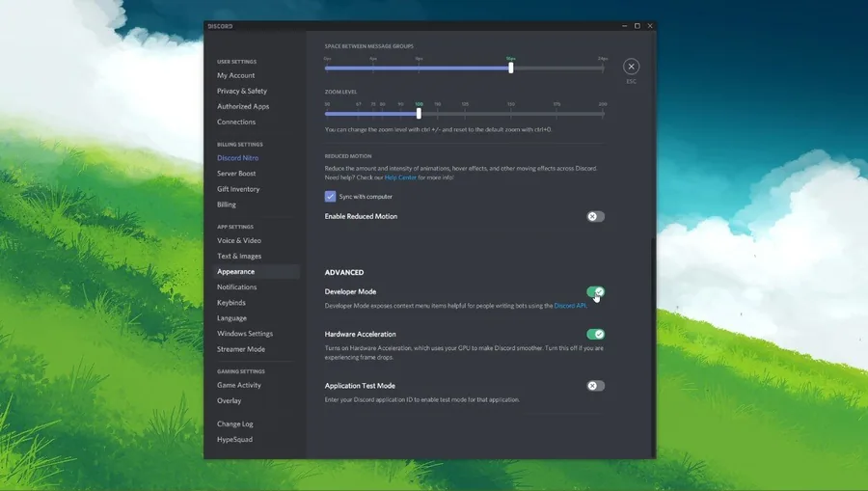Open the Help Center link
868x491 pixels.
400,177
